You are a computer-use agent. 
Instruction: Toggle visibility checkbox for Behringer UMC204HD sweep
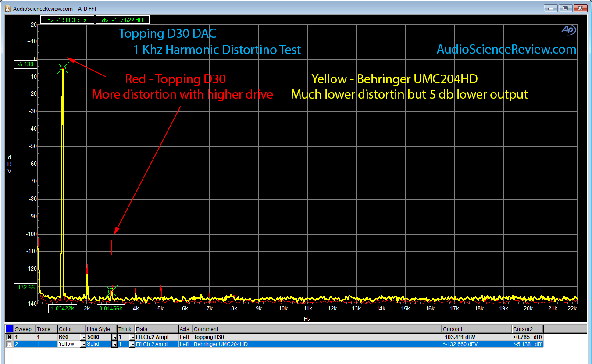coord(9,344)
